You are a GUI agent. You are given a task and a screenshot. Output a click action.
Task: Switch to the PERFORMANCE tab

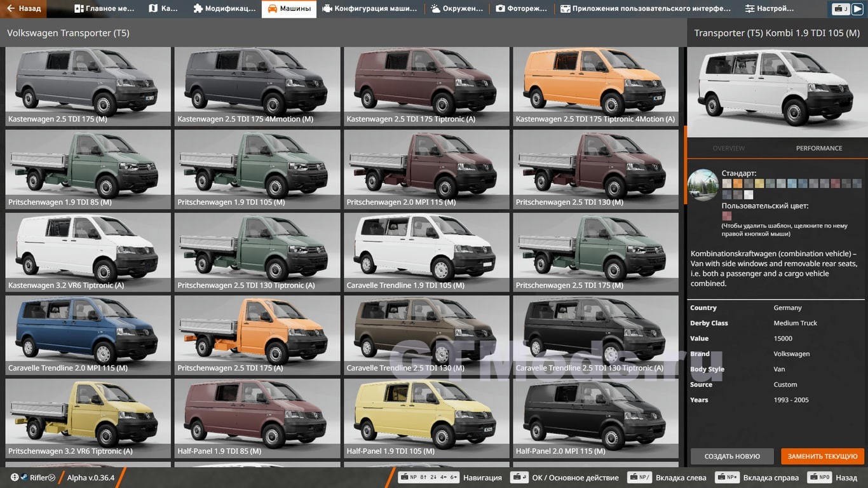click(x=819, y=148)
